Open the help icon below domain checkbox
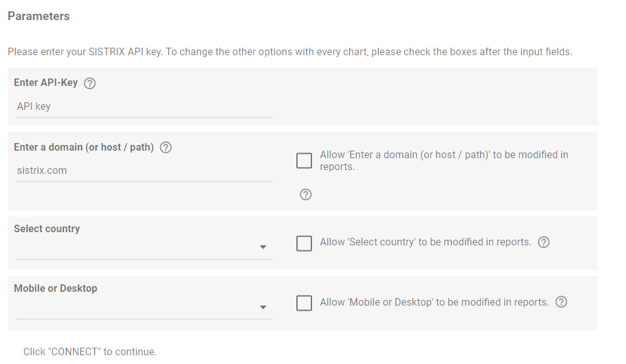The image size is (626, 364). click(x=306, y=195)
